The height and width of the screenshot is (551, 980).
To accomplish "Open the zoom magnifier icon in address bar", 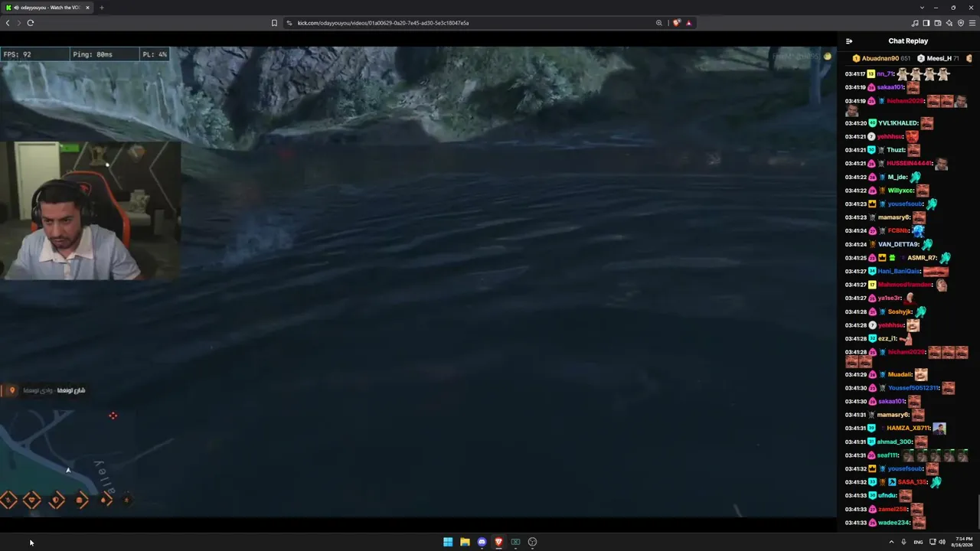I will pyautogui.click(x=658, y=23).
